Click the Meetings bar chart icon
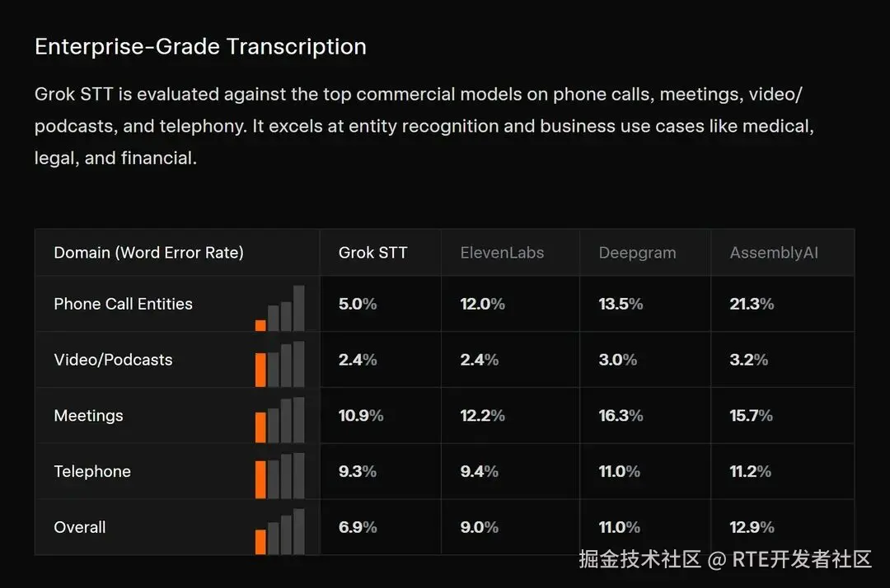The image size is (890, 588). (280, 420)
